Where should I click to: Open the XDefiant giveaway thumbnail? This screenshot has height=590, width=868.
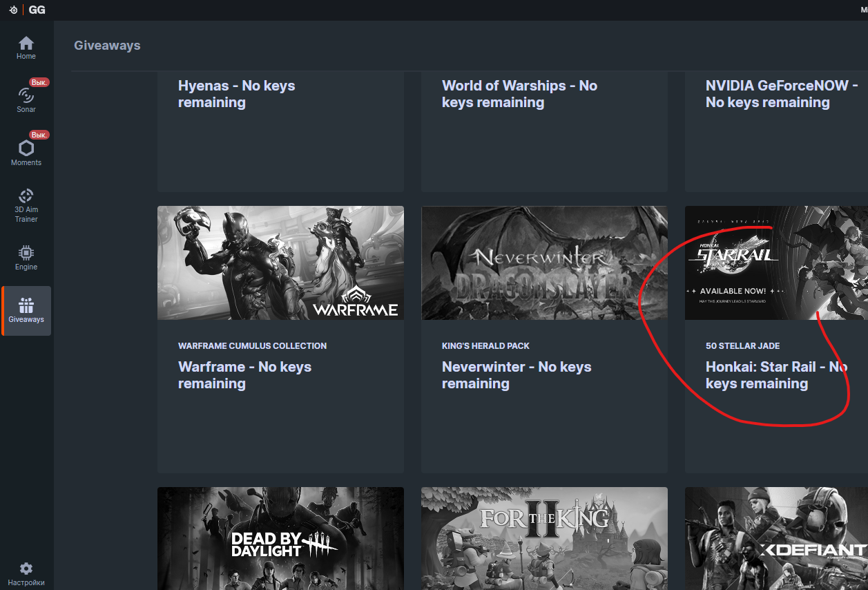pos(776,538)
